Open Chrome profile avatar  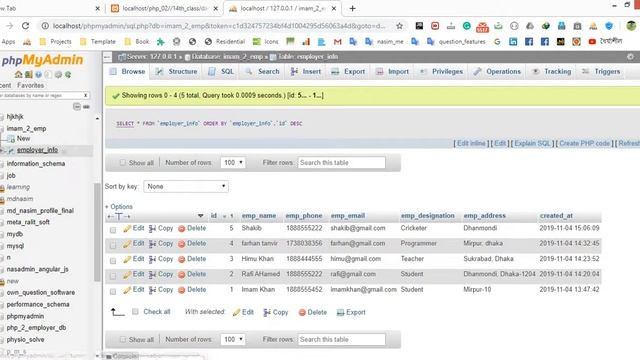[631, 26]
